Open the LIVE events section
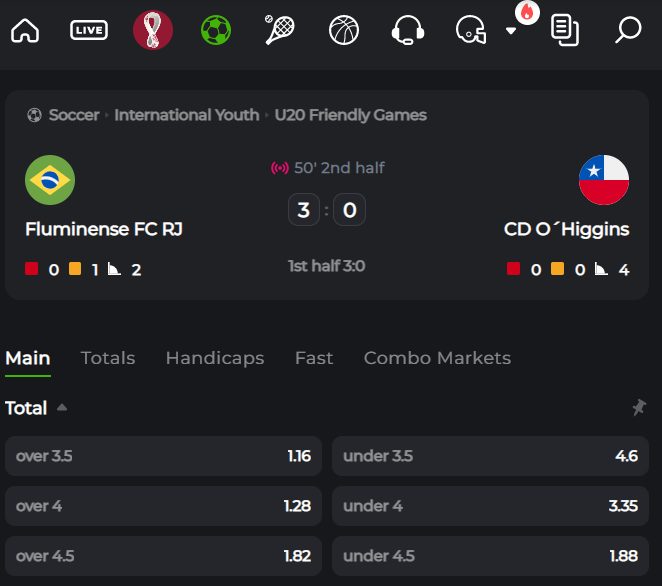The image size is (662, 586). (89, 30)
